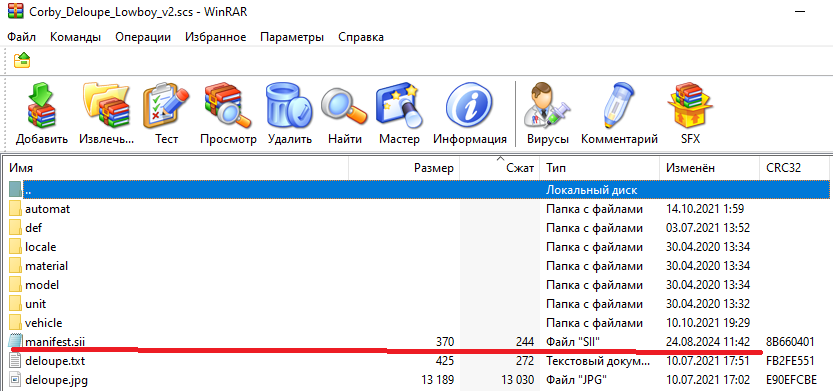Select the parent '..' Локальный диск row
The image size is (833, 391).
pyautogui.click(x=419, y=190)
